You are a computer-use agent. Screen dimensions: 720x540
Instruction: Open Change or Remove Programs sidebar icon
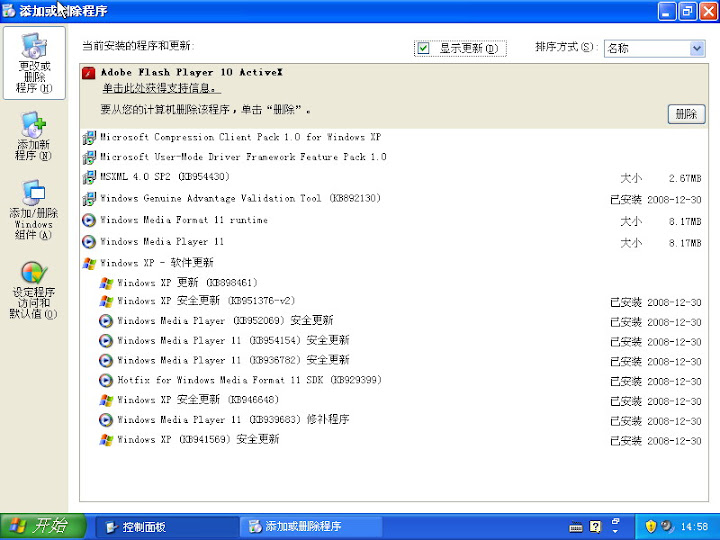[x=34, y=63]
